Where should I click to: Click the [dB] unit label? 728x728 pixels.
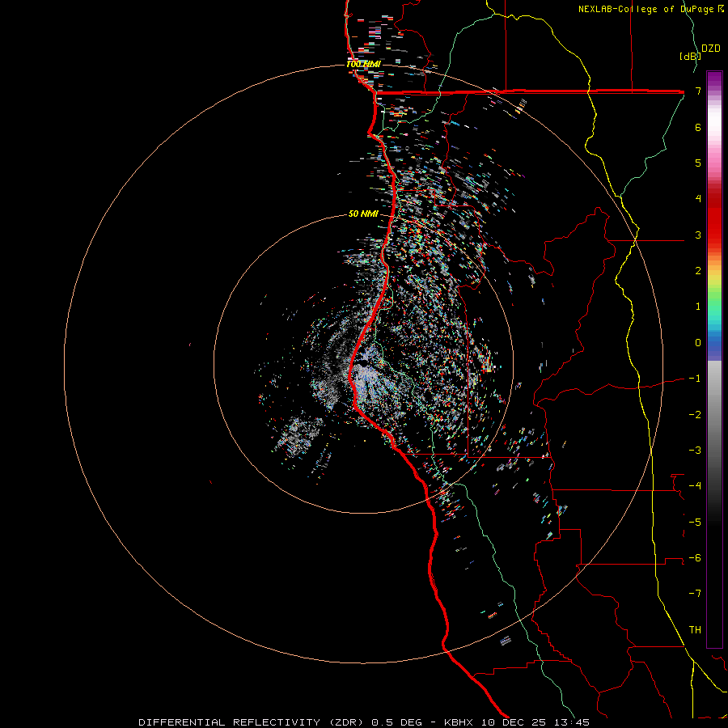coord(690,56)
